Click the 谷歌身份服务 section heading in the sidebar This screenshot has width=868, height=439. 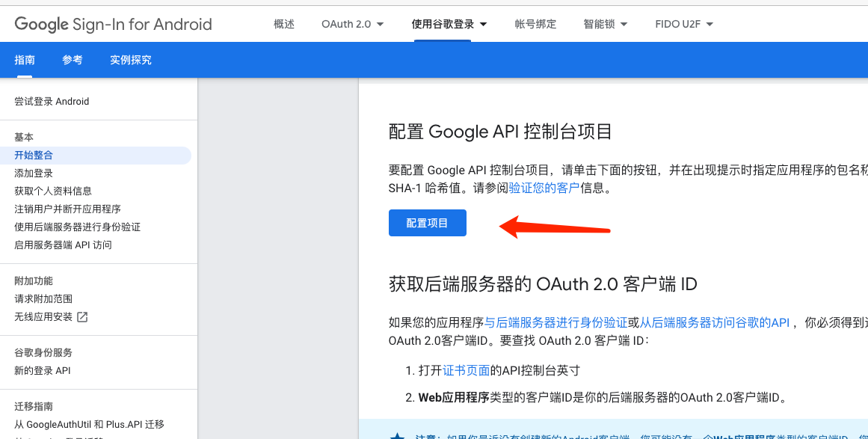pyautogui.click(x=43, y=353)
